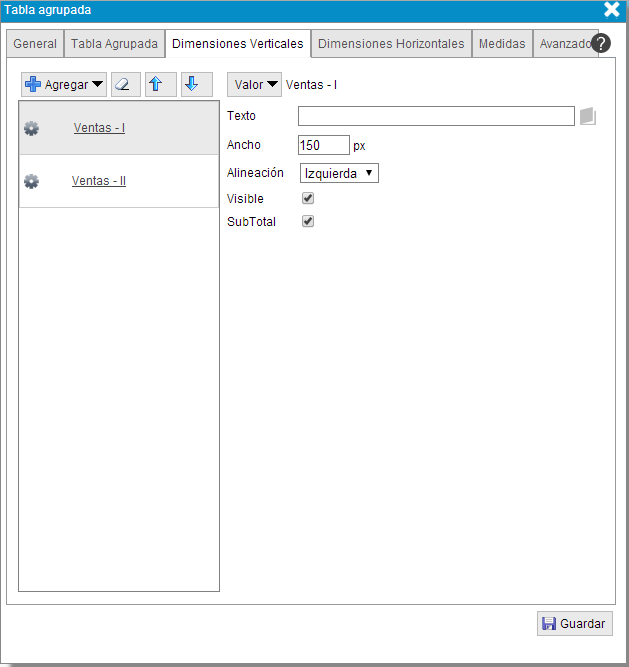The height and width of the screenshot is (667, 629).
Task: Move dimension down with the down arrow
Action: tap(196, 85)
